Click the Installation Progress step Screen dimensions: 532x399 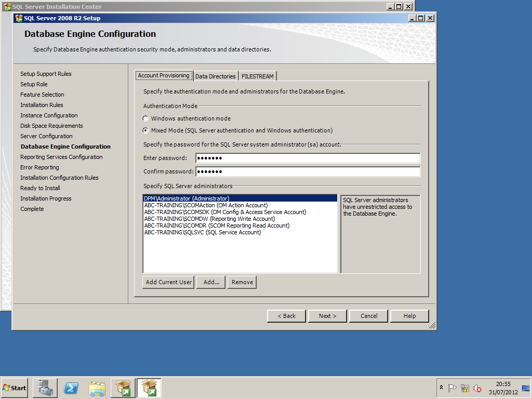(46, 198)
